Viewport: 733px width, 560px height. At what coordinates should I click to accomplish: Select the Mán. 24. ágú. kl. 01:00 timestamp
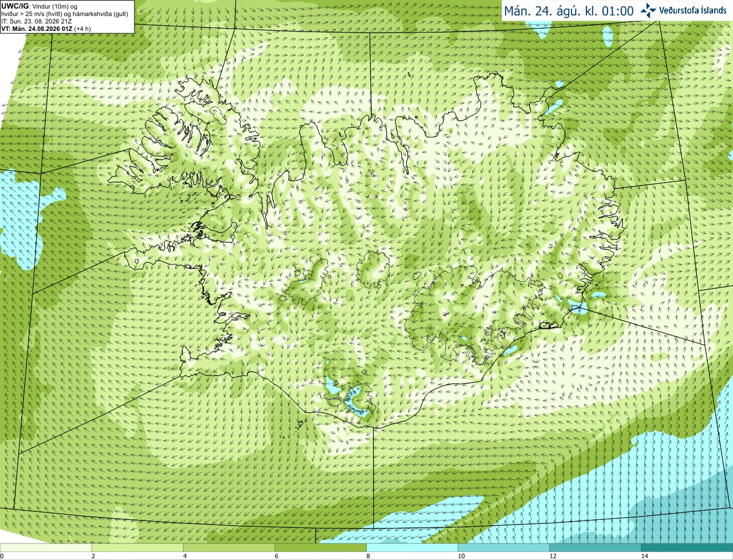tap(569, 11)
